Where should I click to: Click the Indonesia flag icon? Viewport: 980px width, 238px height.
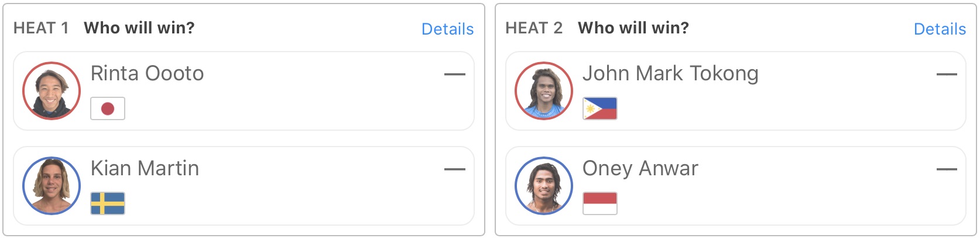(600, 203)
